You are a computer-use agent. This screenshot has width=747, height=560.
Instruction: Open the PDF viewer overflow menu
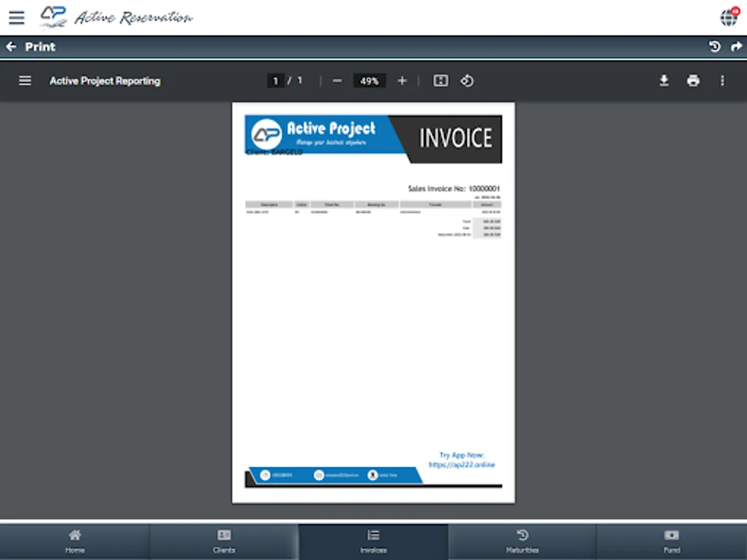click(722, 81)
